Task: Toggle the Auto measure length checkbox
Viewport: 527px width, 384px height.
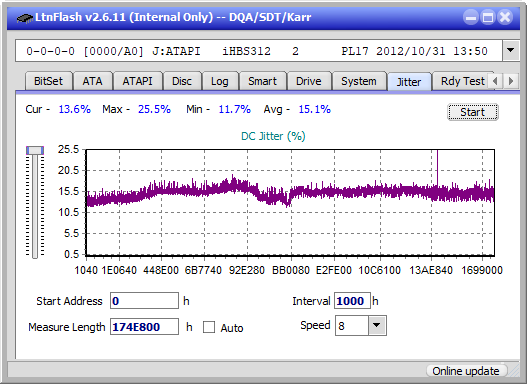Action: tap(209, 327)
